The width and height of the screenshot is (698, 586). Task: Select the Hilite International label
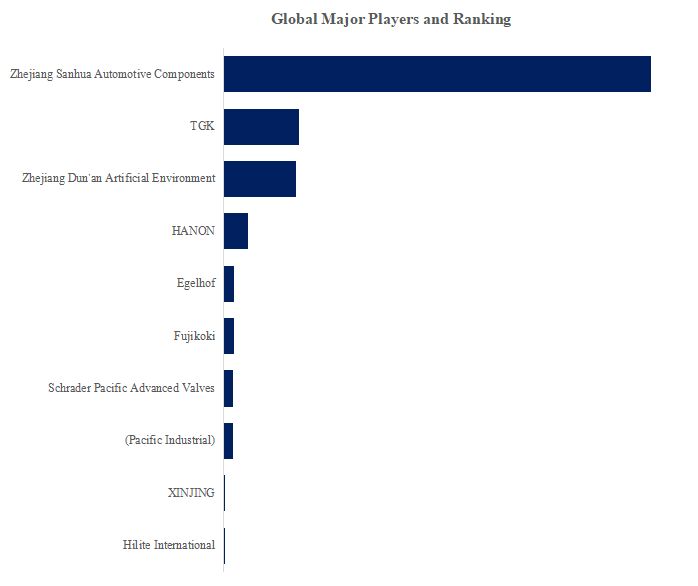(x=169, y=545)
